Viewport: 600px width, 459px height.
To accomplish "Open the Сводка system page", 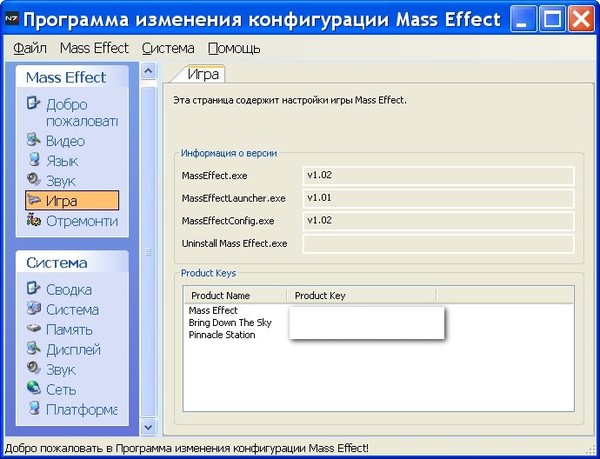I will click(69, 290).
